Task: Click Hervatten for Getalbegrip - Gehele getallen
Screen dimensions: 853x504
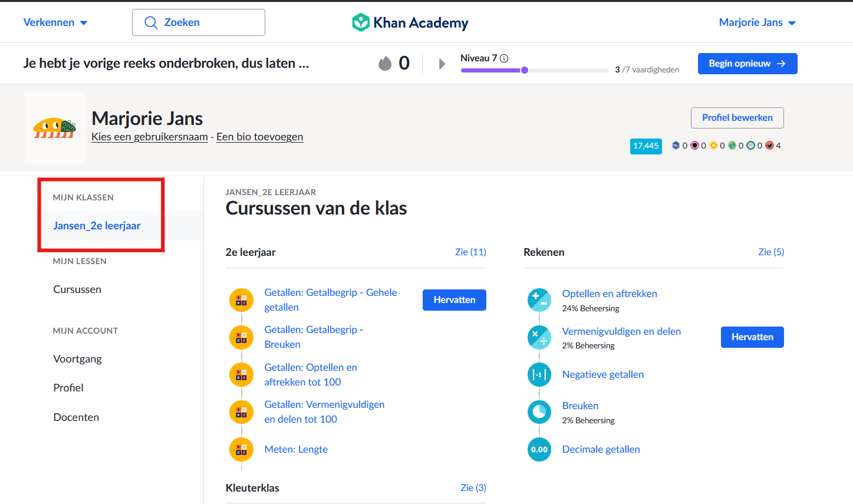Action: tap(455, 300)
